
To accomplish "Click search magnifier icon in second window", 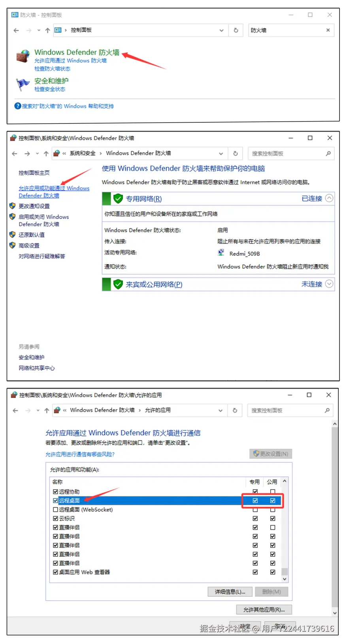I will (x=328, y=154).
